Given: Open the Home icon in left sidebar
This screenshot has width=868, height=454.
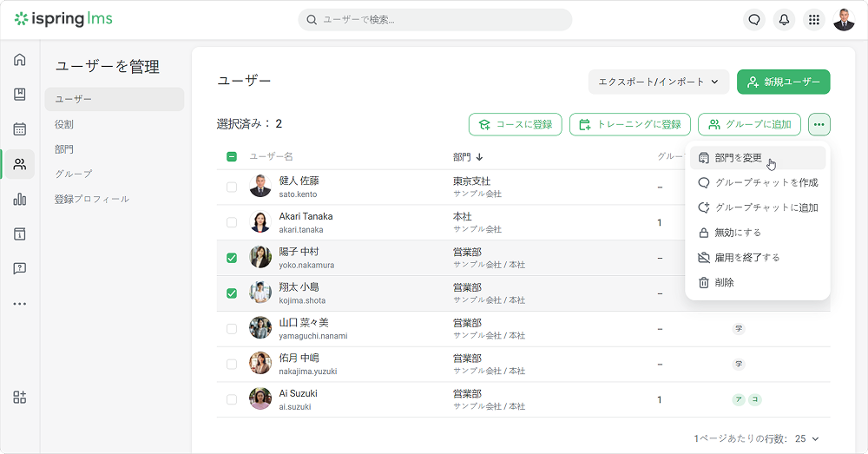Looking at the screenshot, I should (19, 60).
